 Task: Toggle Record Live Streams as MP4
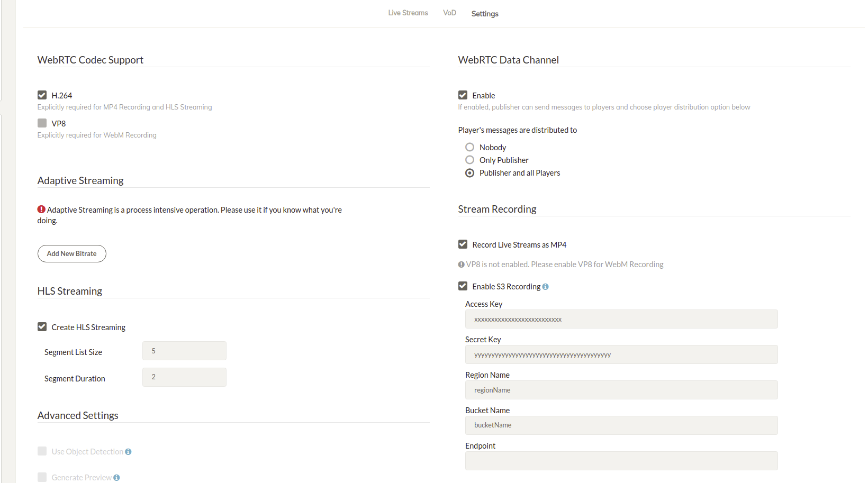click(463, 244)
